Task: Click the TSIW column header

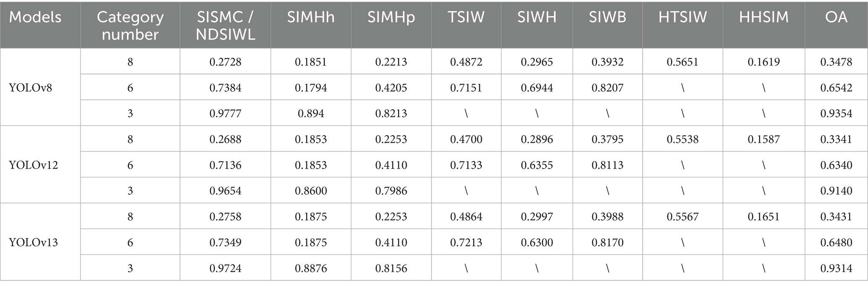Action: [x=466, y=17]
